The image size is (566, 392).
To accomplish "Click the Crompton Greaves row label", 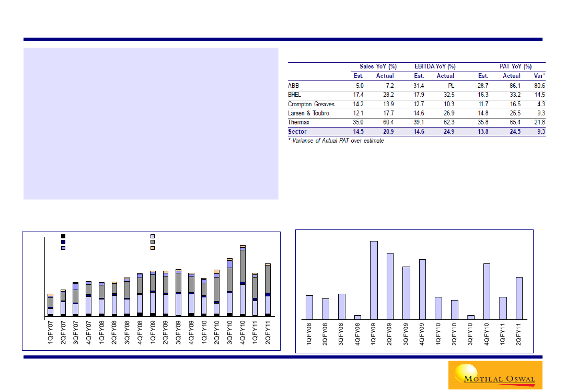I will coord(311,104).
